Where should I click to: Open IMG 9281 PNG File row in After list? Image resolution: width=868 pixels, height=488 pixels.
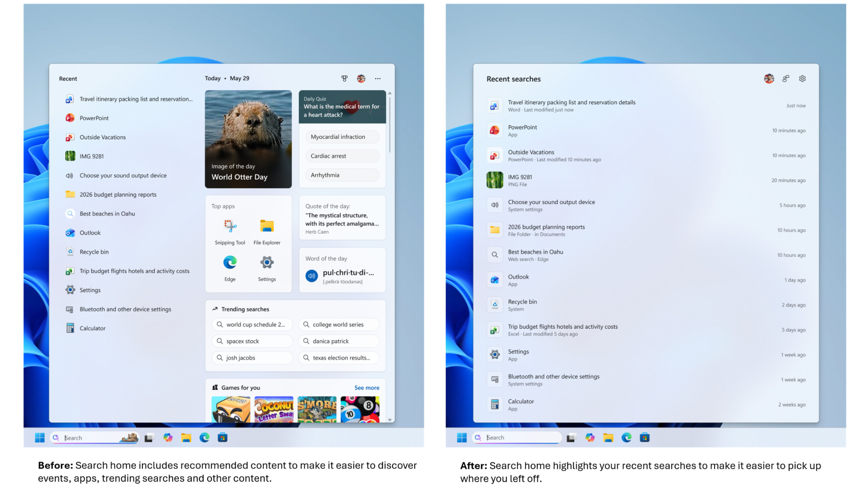tap(646, 180)
